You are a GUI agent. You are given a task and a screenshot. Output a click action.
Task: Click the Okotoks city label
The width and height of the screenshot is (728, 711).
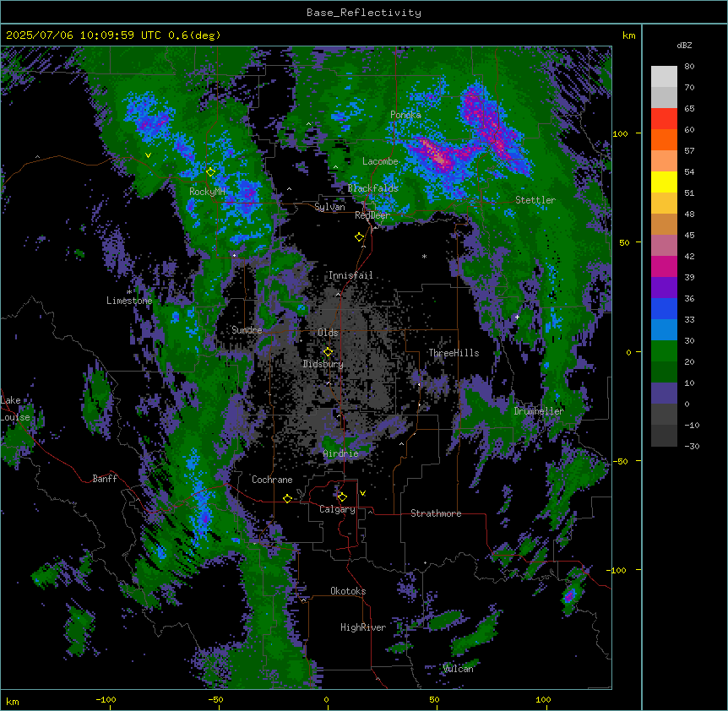[x=348, y=591]
